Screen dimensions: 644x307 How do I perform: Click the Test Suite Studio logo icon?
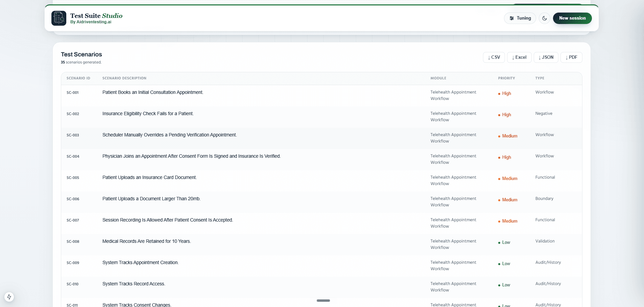pos(59,18)
